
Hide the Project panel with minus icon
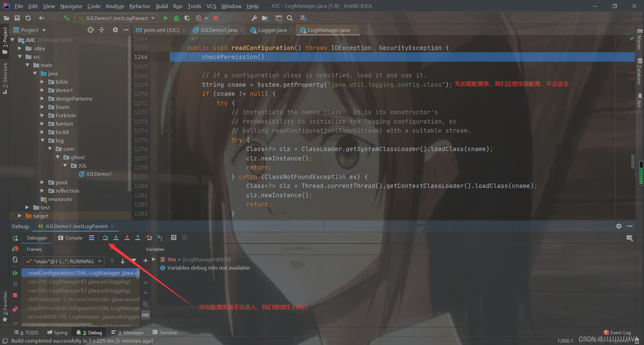[126, 30]
